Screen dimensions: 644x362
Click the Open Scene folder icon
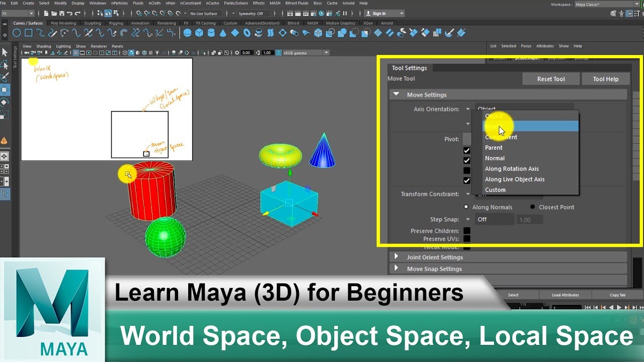[54, 14]
